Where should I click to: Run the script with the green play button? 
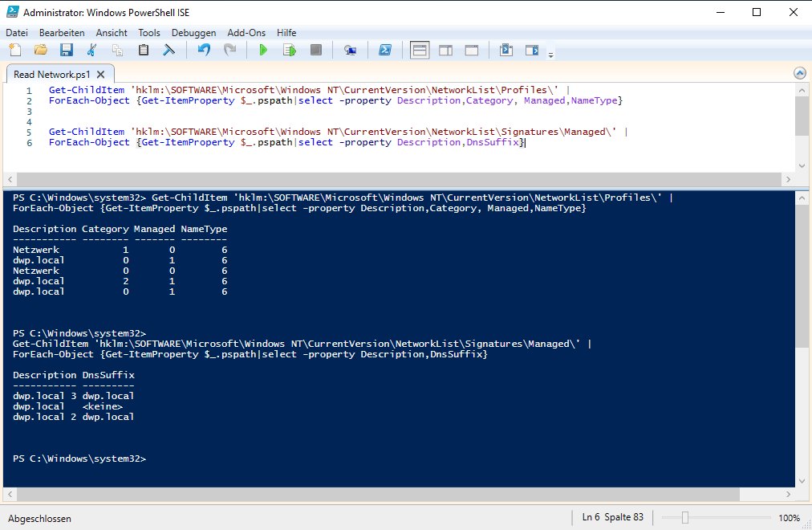tap(263, 50)
